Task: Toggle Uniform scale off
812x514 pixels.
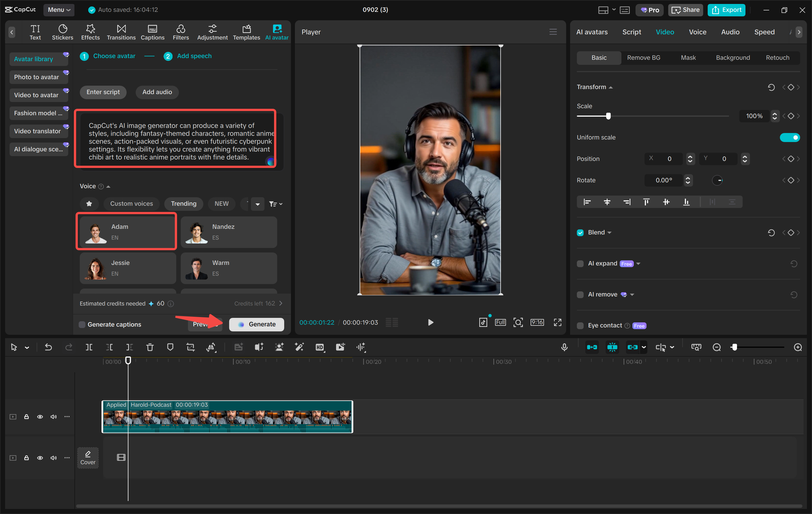Action: [x=790, y=137]
